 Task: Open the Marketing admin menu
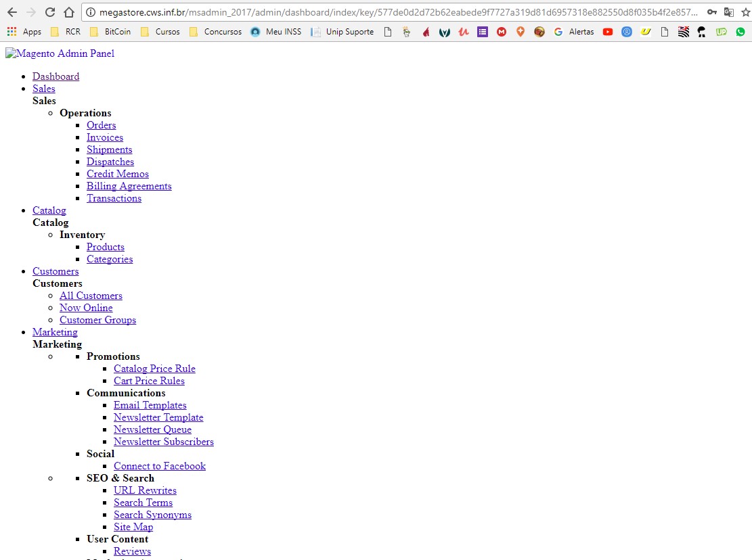55,332
